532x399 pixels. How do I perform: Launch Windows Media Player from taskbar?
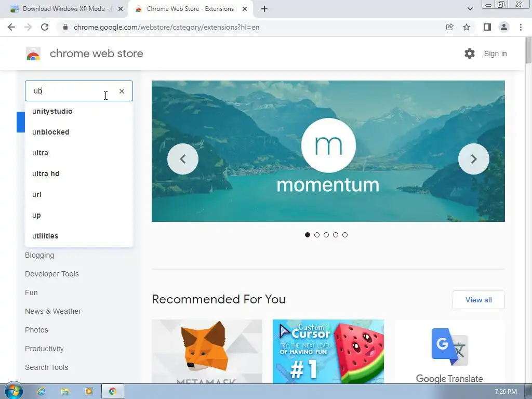(88, 392)
